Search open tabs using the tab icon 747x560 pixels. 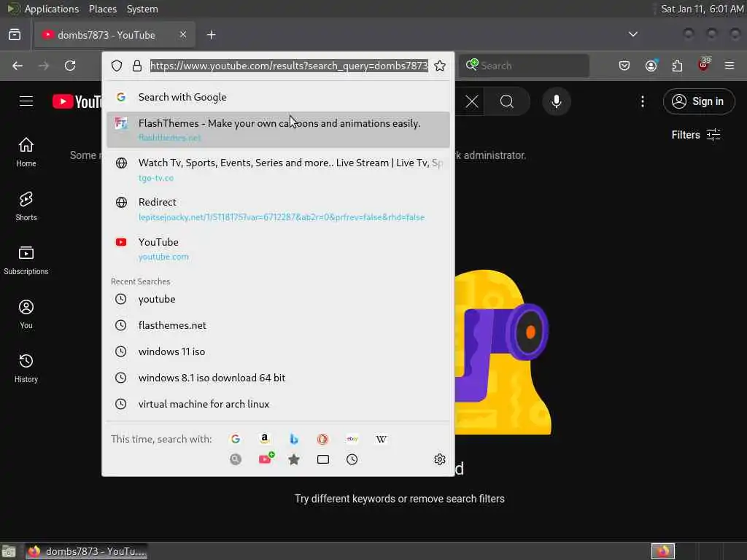323,459
